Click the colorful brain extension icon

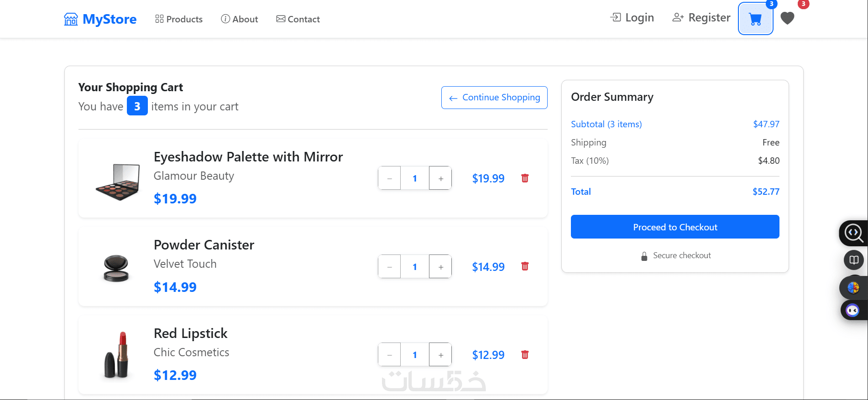click(853, 288)
